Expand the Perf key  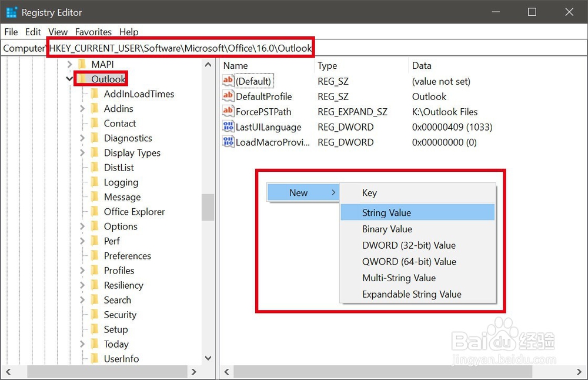82,241
